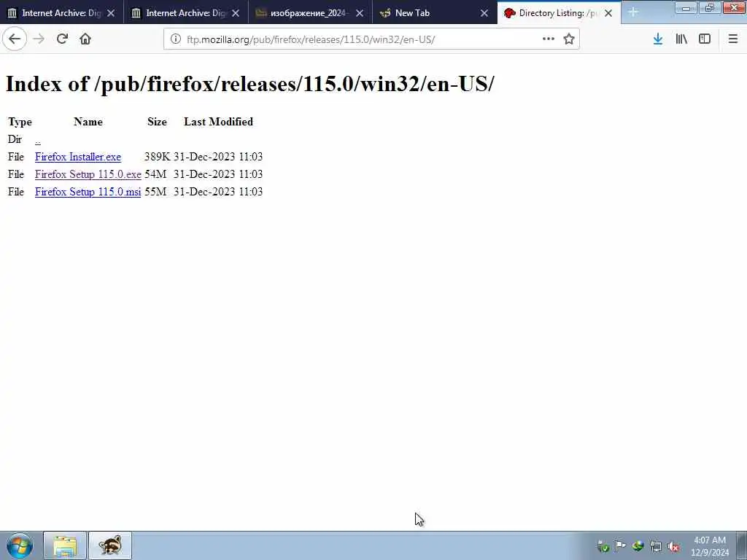This screenshot has height=560, width=747.
Task: Download Firefox Setup 115.0.exe
Action: pos(88,174)
